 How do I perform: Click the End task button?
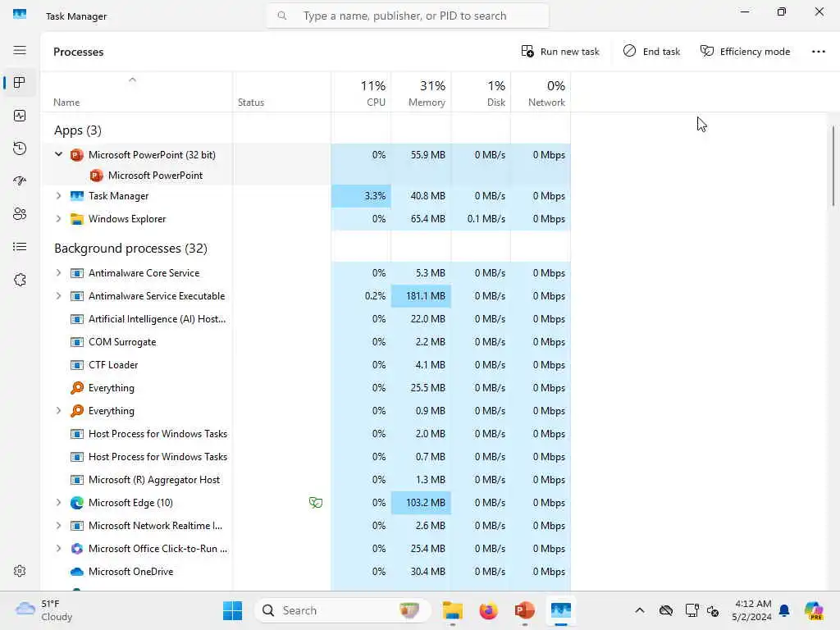(651, 52)
